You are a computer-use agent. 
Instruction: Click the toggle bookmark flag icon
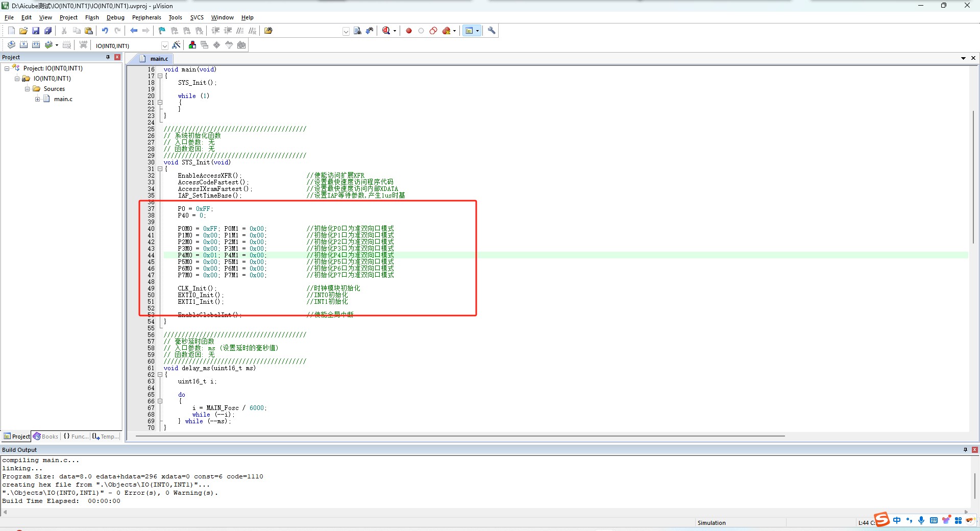pyautogui.click(x=162, y=31)
